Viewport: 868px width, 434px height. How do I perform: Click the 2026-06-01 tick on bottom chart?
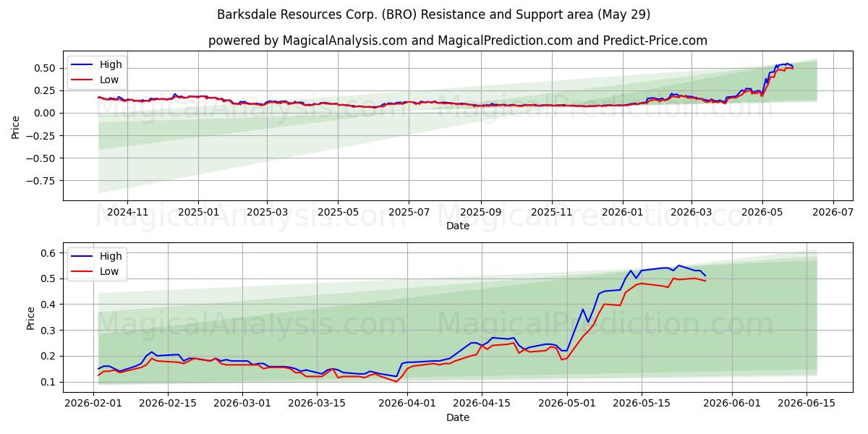[x=732, y=404]
